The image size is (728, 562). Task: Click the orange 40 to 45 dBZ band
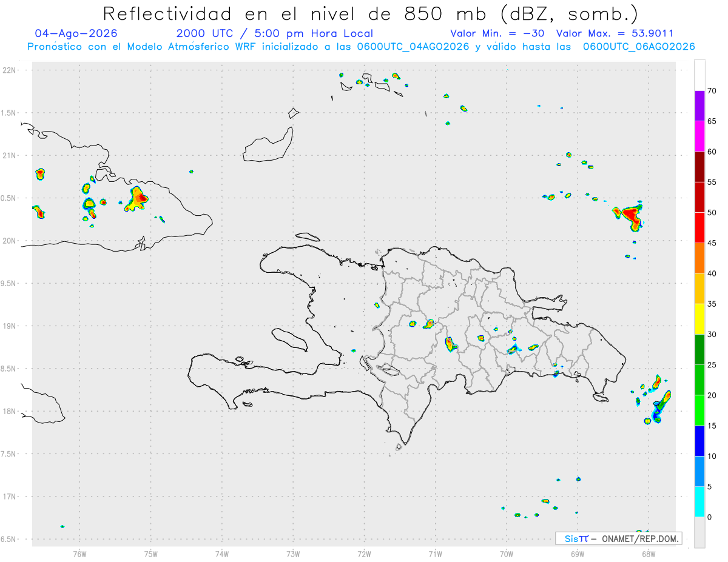coord(699,258)
